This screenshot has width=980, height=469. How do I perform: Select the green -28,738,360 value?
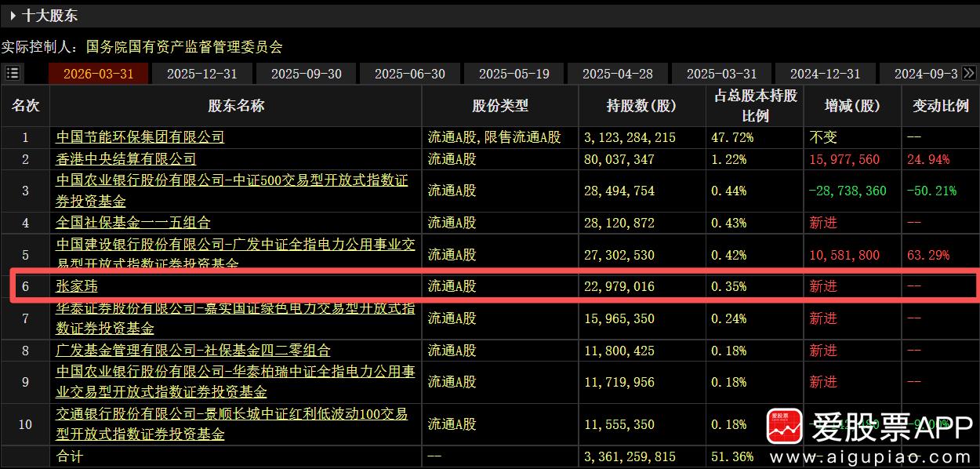click(848, 191)
